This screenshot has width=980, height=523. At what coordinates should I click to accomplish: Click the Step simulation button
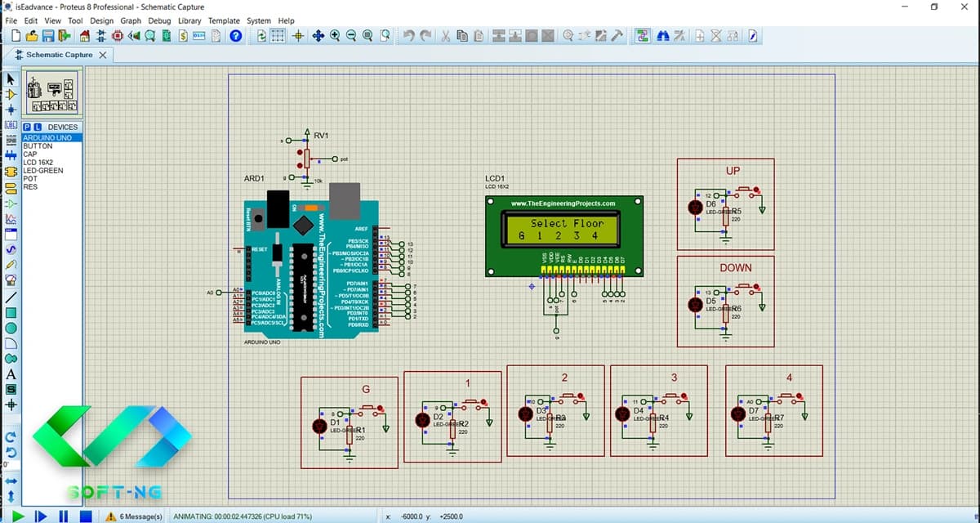(x=41, y=516)
